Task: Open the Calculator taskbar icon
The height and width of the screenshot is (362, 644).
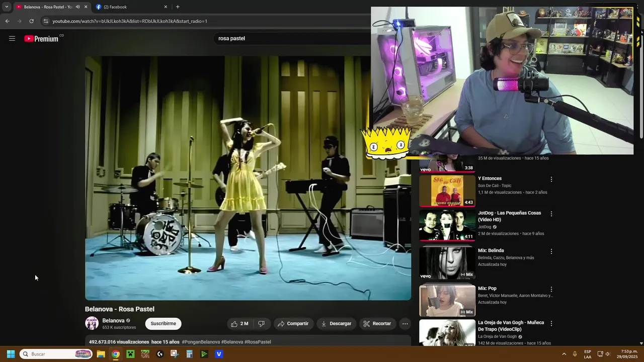Action: (189, 354)
